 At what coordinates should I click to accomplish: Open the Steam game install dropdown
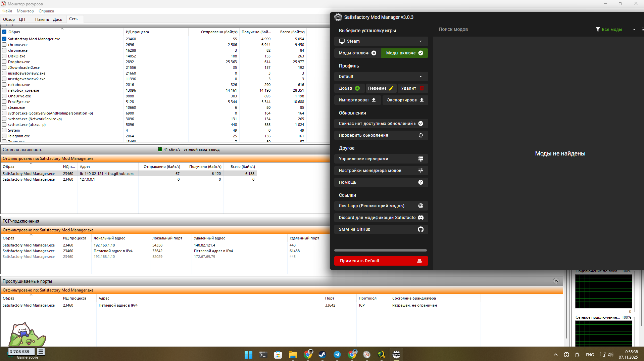[381, 41]
